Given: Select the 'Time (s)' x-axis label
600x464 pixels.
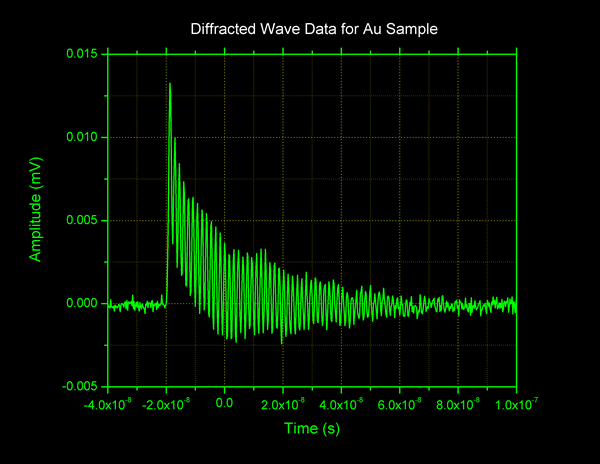Looking at the screenshot, I should 311,427.
